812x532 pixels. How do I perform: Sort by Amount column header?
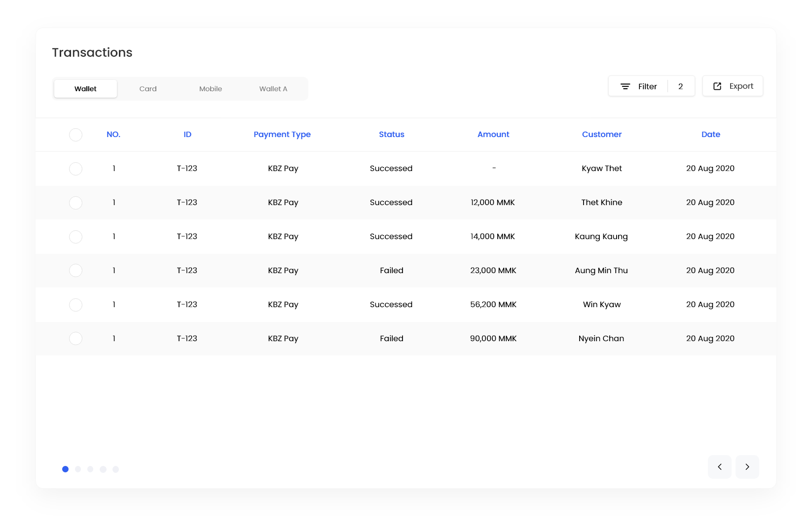[x=493, y=134]
